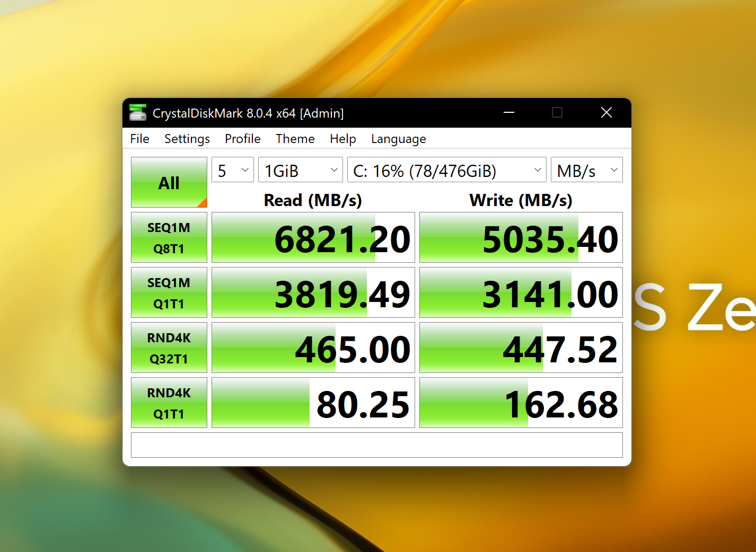Start the RND4K Q1T1 test
The width and height of the screenshot is (756, 552).
(169, 403)
